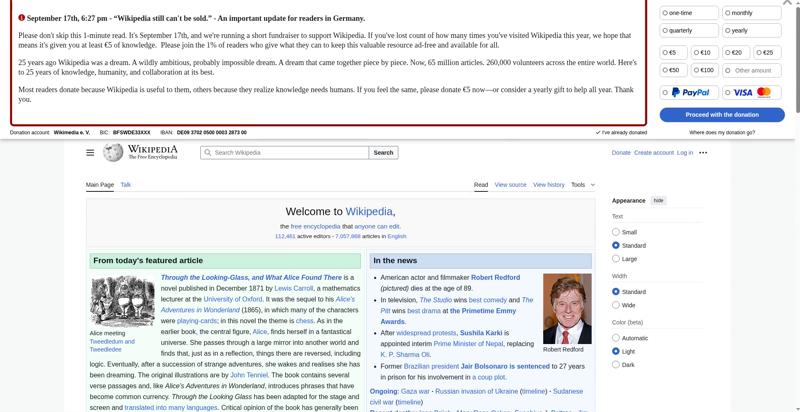Click the Wikipedia wordmark text logo
Image resolution: width=800 pixels, height=412 pixels.
click(153, 152)
